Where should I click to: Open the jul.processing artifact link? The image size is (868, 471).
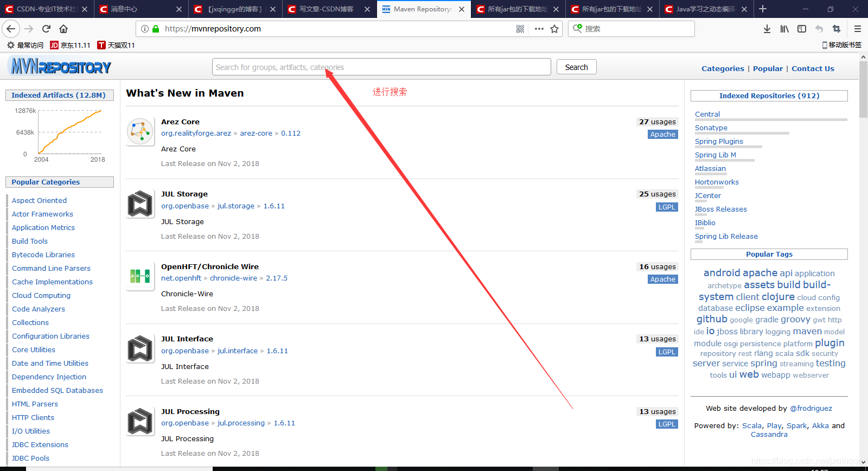point(241,423)
